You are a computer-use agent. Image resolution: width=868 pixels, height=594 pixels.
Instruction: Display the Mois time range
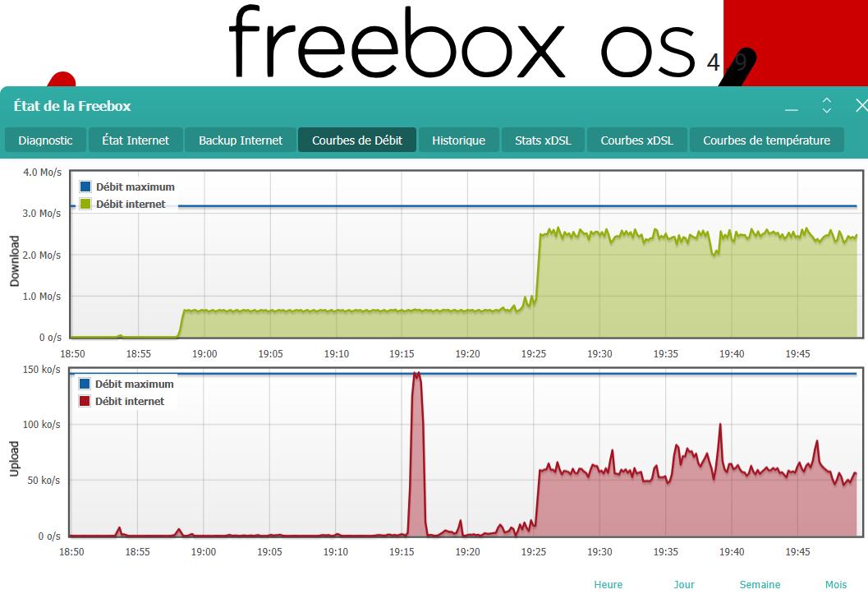point(836,584)
